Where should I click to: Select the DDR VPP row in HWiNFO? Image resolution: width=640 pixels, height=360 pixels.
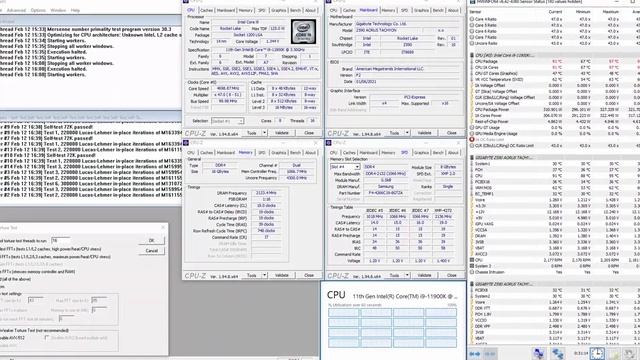(x=554, y=326)
